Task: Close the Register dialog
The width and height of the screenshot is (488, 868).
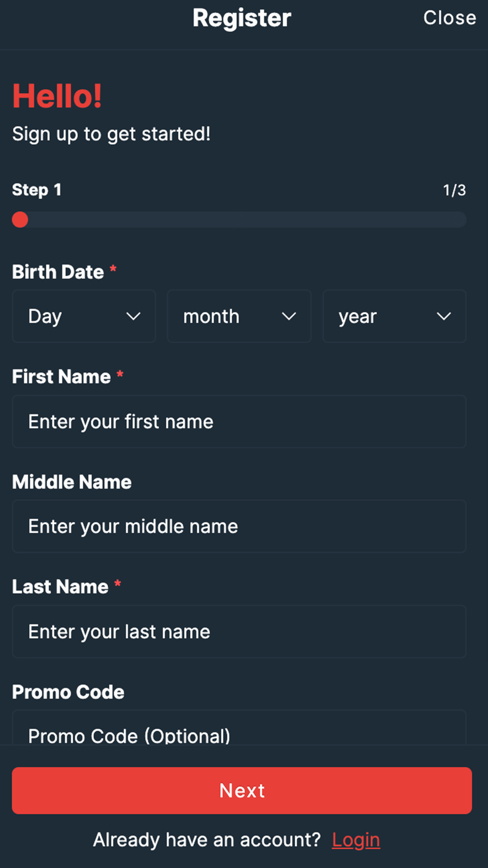Action: coord(449,18)
